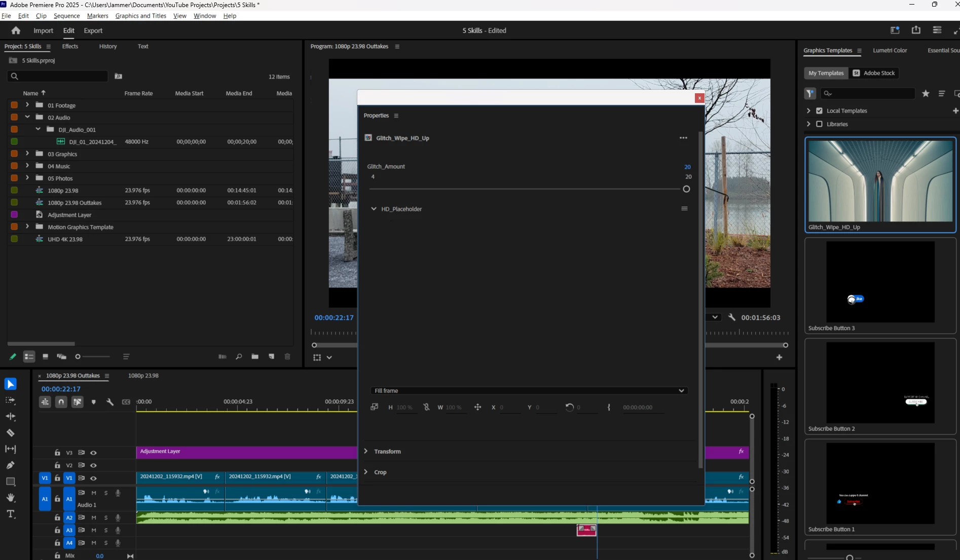960x560 pixels.
Task: Expand the Crop section in Properties
Action: click(x=365, y=472)
